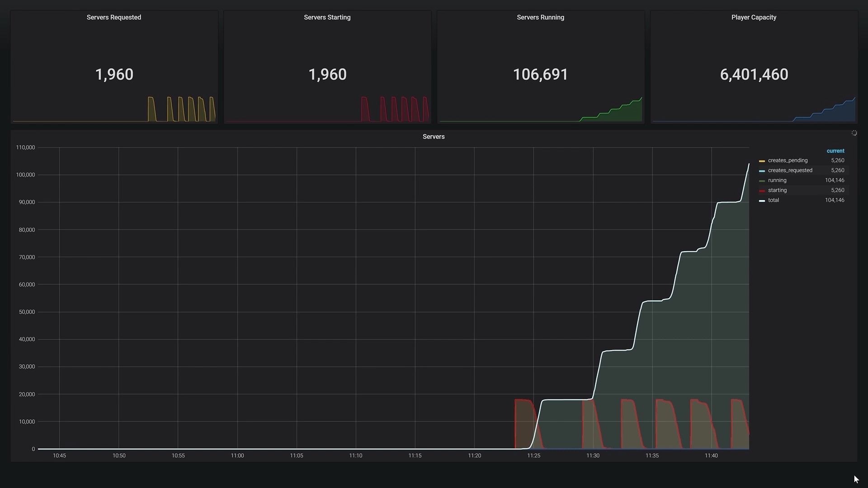Screen dimensions: 868x488
Task: Toggle the total series in legend
Action: (x=773, y=200)
